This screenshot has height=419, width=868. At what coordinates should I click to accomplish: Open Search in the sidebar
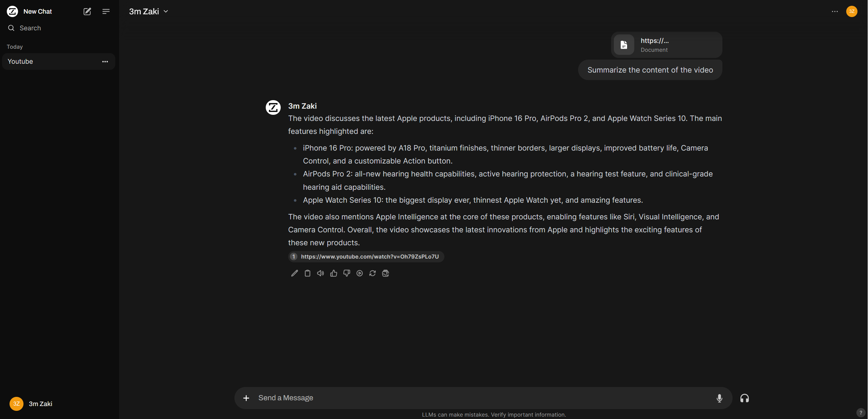[30, 28]
